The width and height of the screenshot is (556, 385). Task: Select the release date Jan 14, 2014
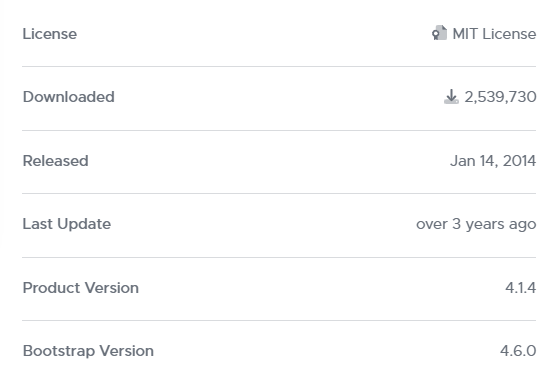493,161
